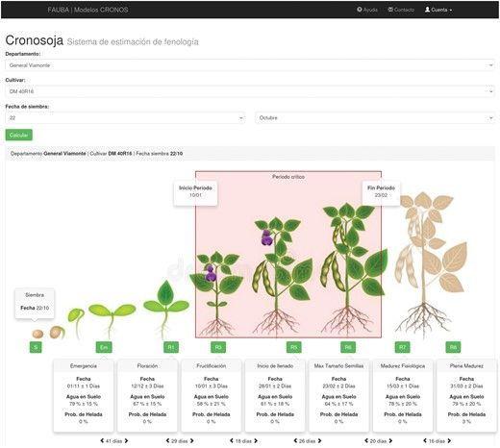Click the green Calcular button
The image size is (500, 448).
[x=19, y=135]
